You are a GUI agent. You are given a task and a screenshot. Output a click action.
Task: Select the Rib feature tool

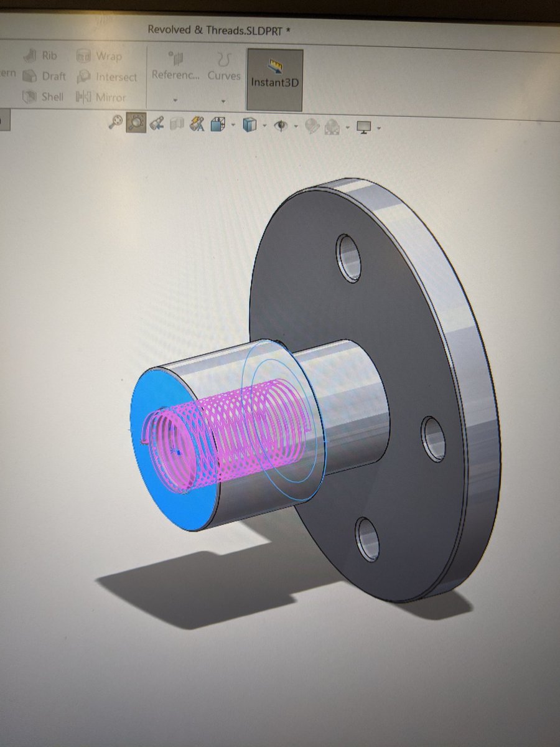pos(40,56)
